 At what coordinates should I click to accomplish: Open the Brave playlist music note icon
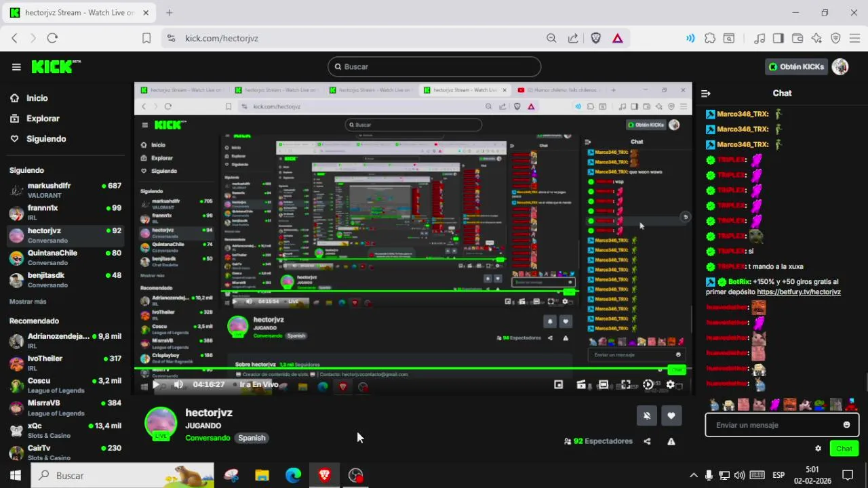click(759, 38)
